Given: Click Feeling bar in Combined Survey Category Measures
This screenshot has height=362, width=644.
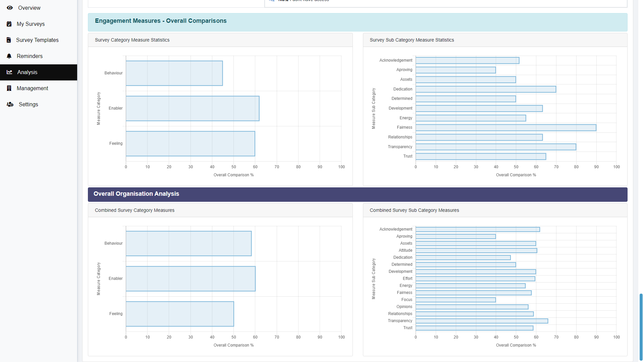Looking at the screenshot, I should coord(180,314).
